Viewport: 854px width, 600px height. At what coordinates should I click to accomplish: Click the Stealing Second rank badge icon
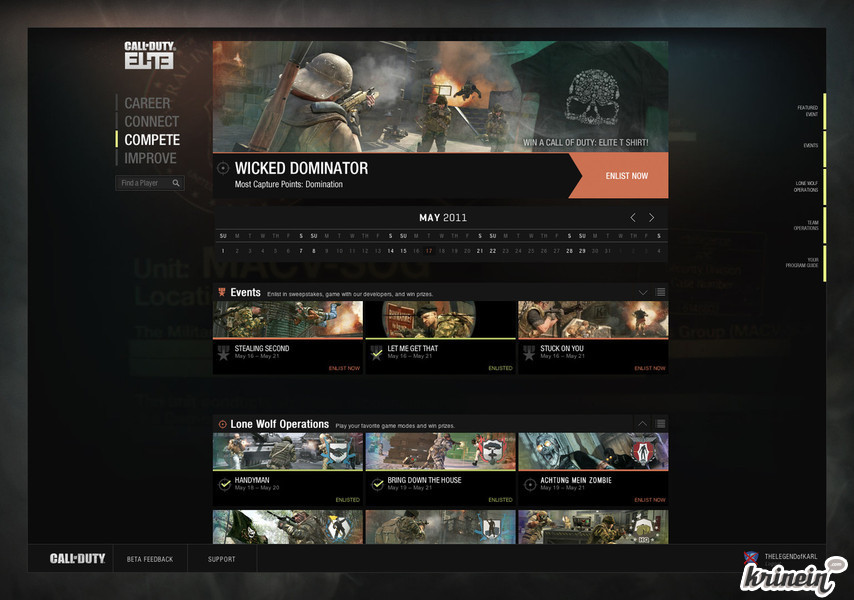[x=224, y=353]
